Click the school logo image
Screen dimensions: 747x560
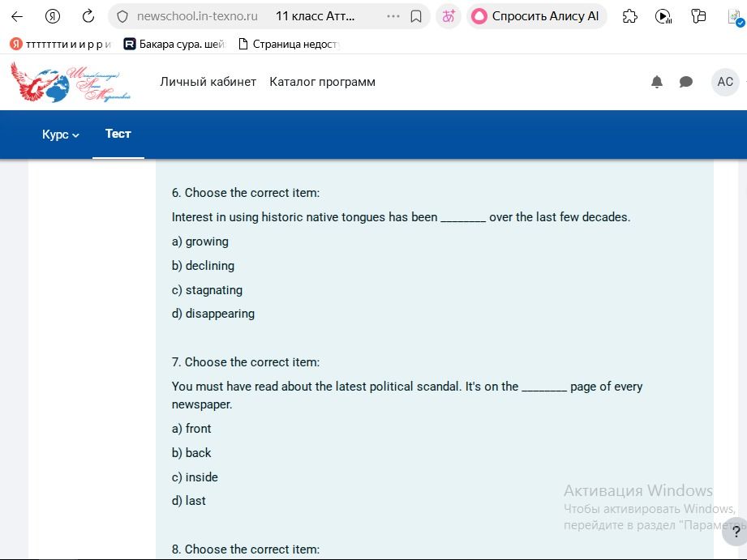[71, 82]
